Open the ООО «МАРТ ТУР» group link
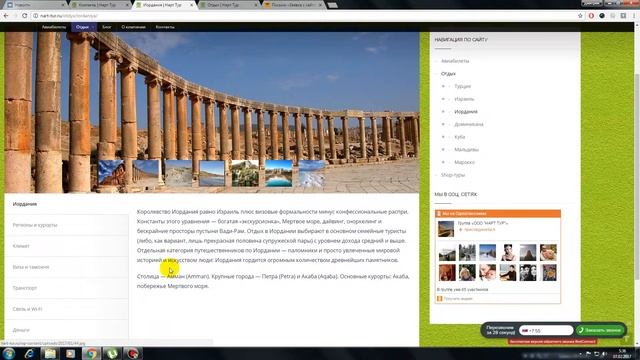 (x=482, y=223)
